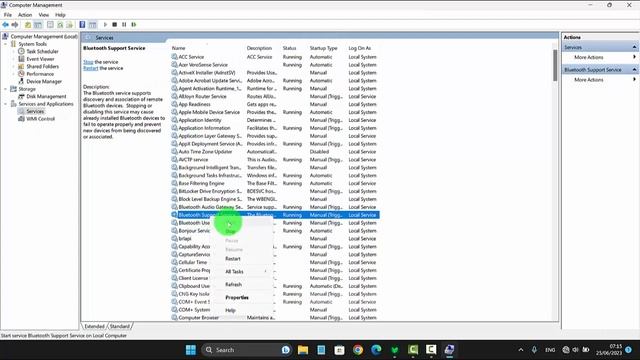The width and height of the screenshot is (640, 360).
Task: Open Google Chrome from the taskbar
Action: [x=358, y=350]
